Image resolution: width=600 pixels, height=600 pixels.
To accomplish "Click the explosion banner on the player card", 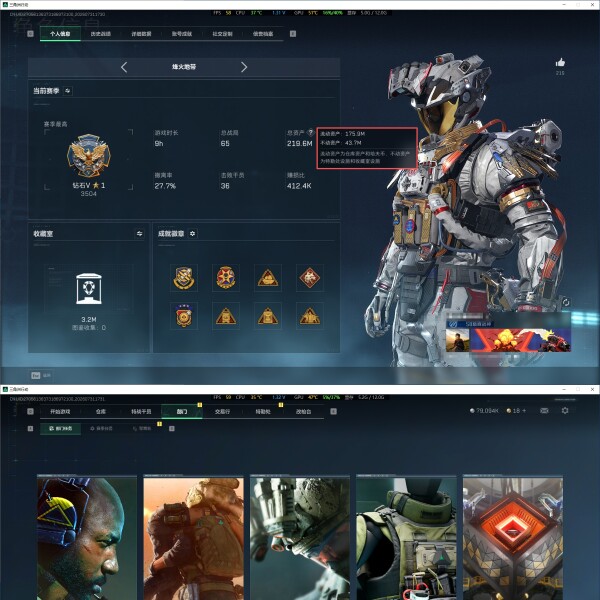I will 520,340.
